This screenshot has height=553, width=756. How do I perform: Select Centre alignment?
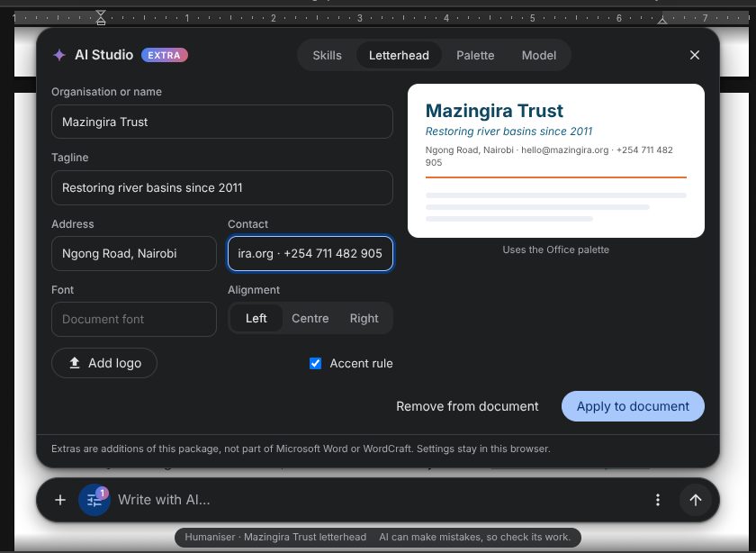(310, 319)
